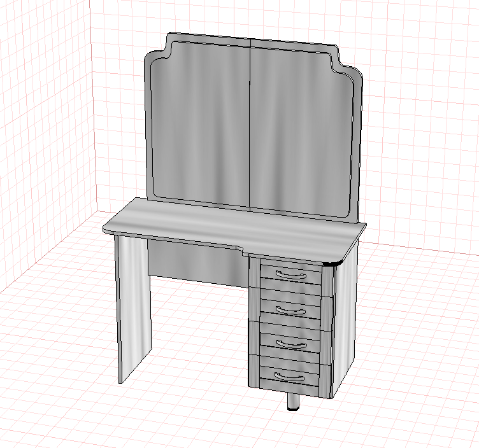The image size is (479, 448).
Task: Select the second drawer handle from top
Action: tap(290, 311)
